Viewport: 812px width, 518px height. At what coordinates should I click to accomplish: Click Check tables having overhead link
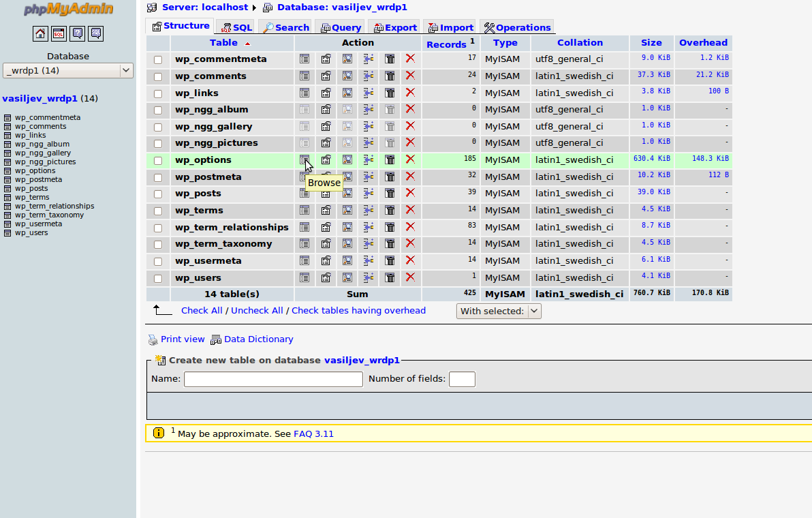tap(358, 310)
